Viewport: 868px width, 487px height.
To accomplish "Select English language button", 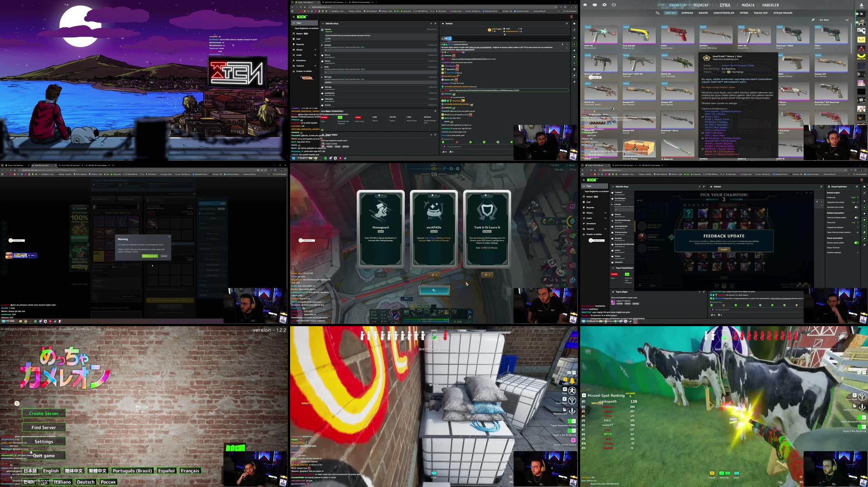I will pyautogui.click(x=51, y=471).
